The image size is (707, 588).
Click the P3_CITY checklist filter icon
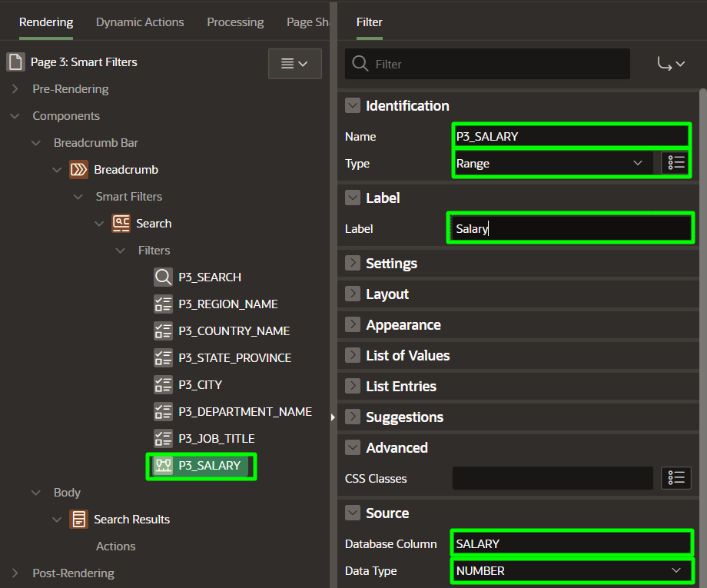point(163,384)
